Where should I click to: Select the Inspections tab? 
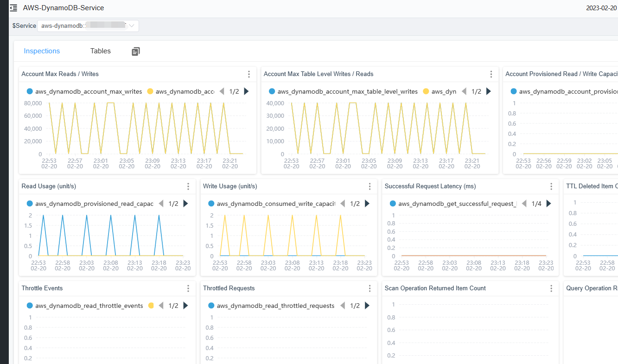(x=42, y=51)
